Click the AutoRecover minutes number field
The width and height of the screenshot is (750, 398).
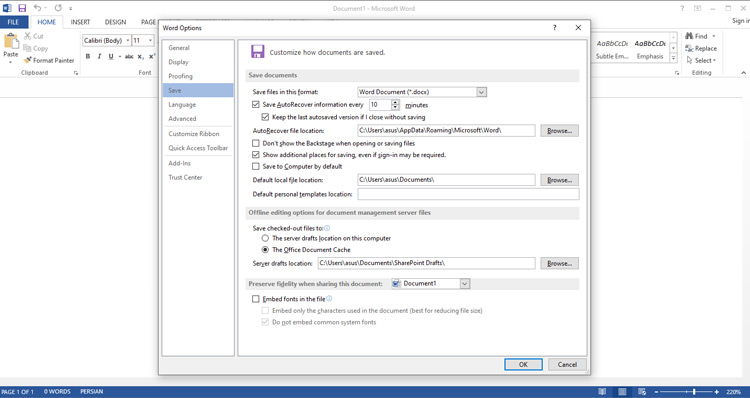(x=380, y=105)
